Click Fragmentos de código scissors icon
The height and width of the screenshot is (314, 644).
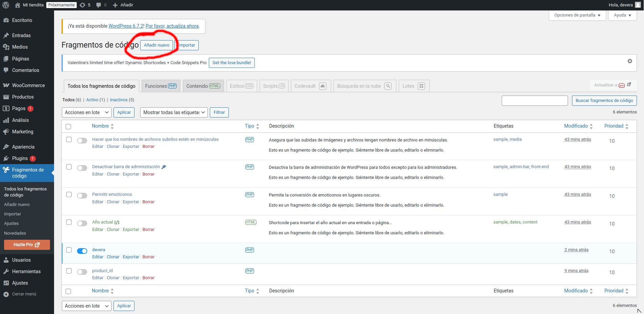tap(6, 170)
